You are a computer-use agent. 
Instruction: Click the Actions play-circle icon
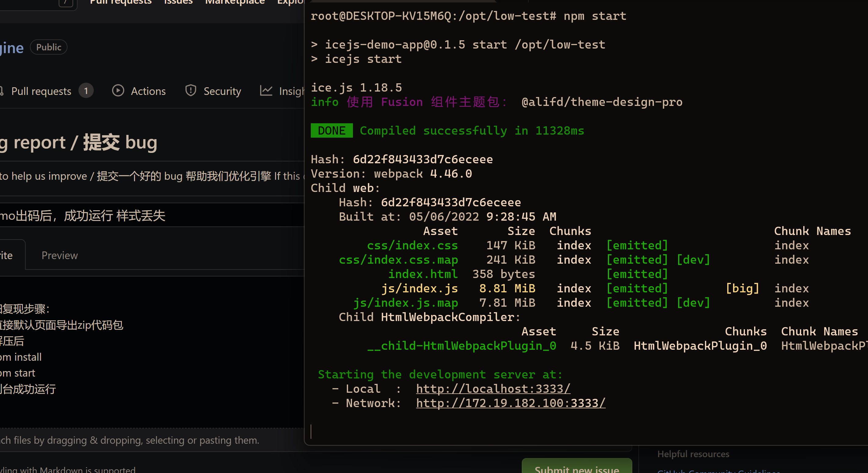point(118,91)
